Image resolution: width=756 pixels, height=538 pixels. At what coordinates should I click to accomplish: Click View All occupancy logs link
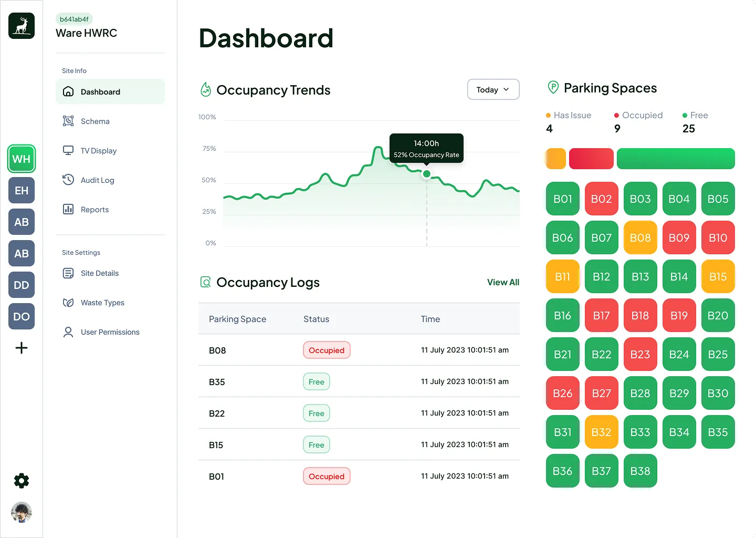[x=503, y=282]
